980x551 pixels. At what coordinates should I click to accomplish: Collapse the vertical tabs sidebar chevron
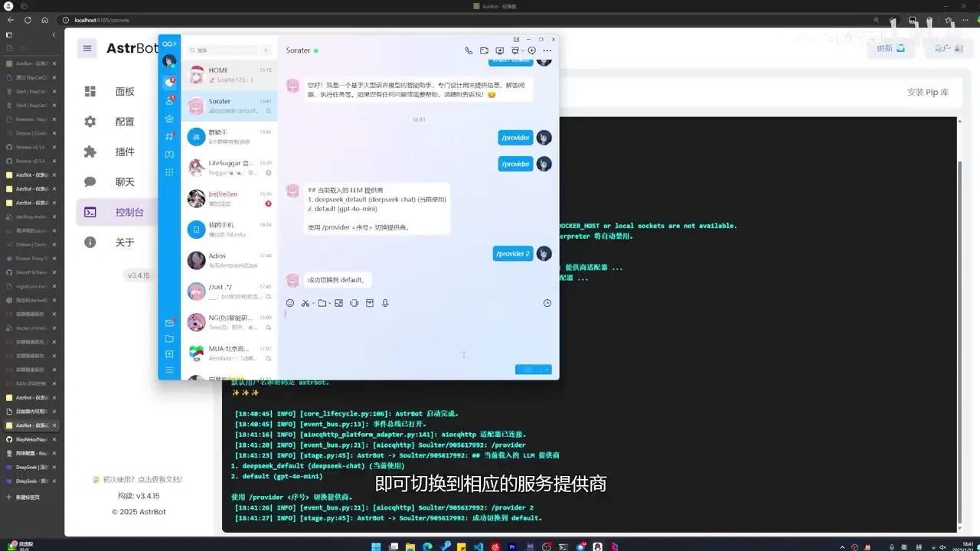point(54,34)
